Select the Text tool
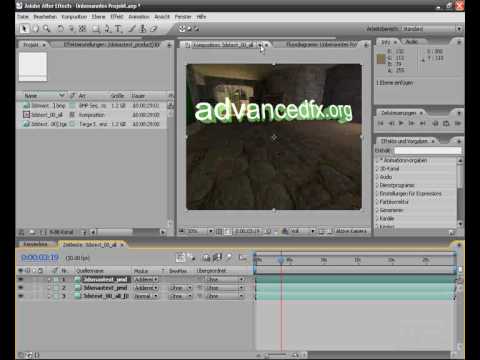Viewport: 480px width, 360px height. (x=118, y=29)
